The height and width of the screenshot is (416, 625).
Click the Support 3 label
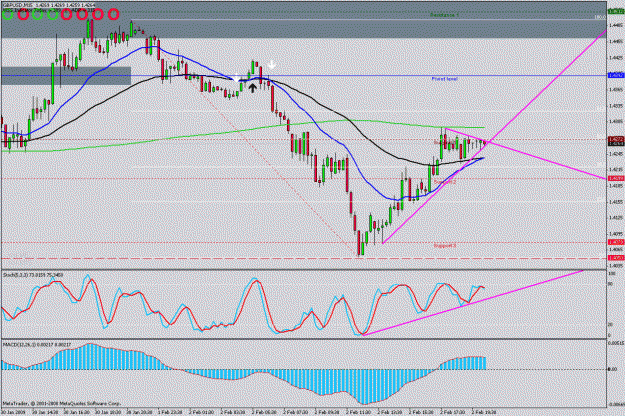[x=444, y=246]
